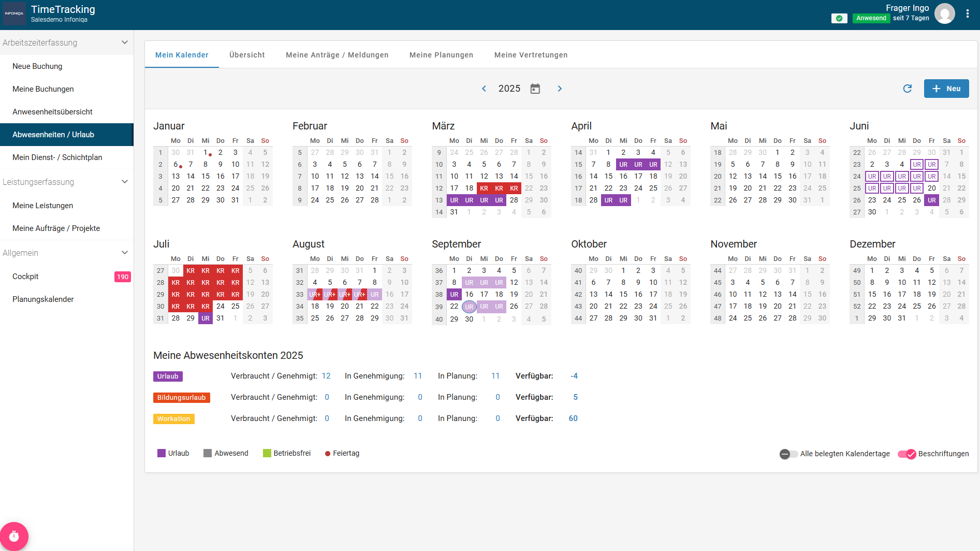The image size is (980, 551).
Task: Click the user profile avatar
Action: (x=945, y=13)
